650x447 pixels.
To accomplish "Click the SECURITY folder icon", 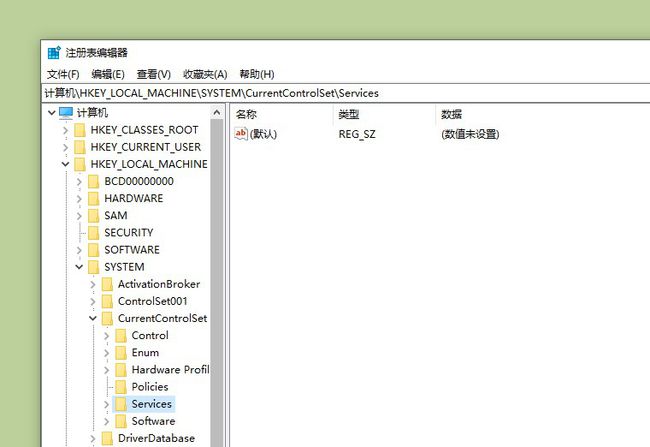I will [94, 233].
